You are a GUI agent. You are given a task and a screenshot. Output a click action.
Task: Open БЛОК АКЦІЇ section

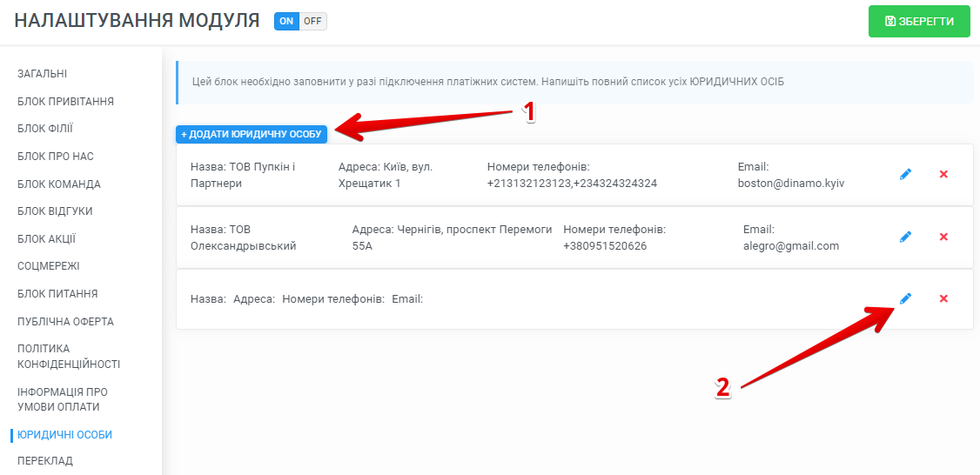47,238
